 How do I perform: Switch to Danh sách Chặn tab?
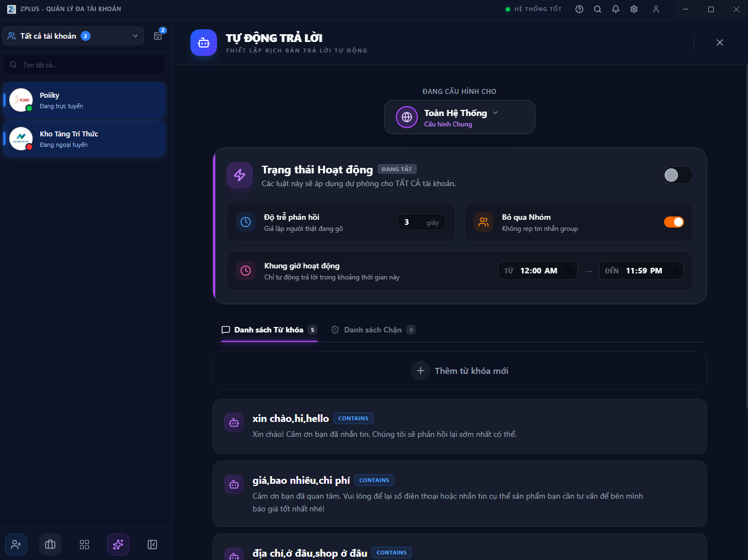tap(373, 330)
